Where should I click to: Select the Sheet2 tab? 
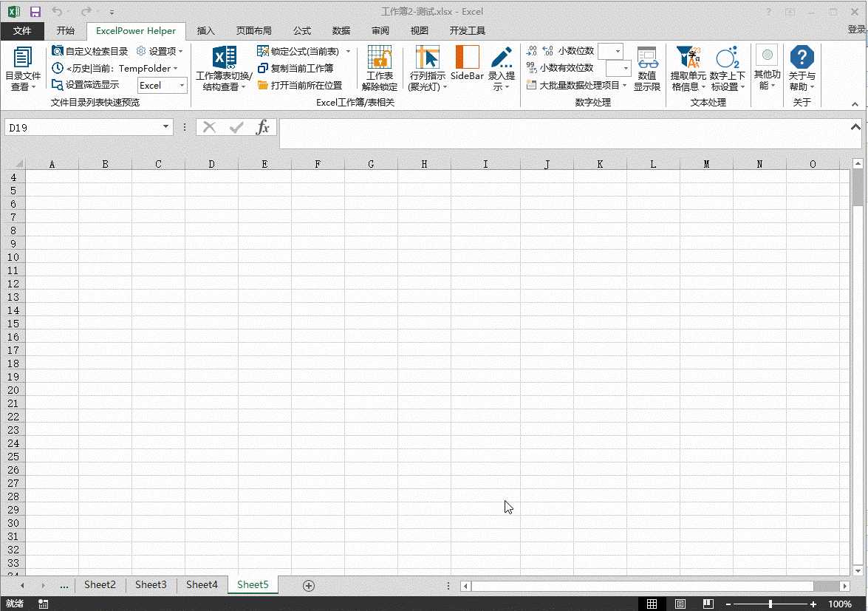click(x=100, y=585)
